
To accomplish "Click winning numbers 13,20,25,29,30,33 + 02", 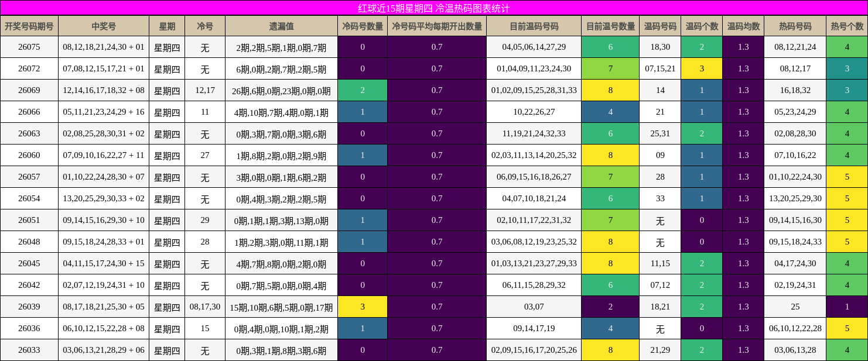I will point(104,198).
